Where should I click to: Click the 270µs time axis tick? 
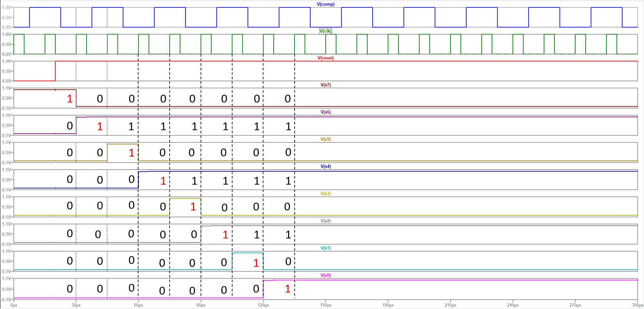point(575,305)
